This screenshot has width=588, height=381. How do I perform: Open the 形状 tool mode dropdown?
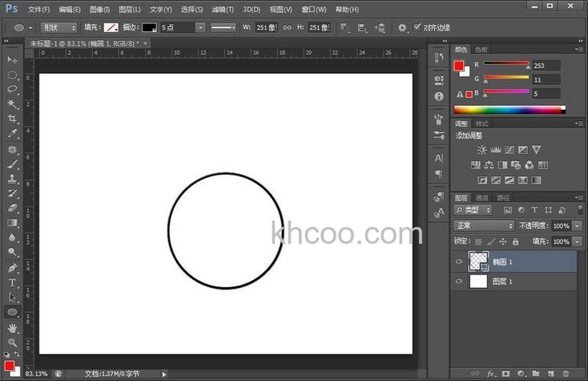(60, 27)
